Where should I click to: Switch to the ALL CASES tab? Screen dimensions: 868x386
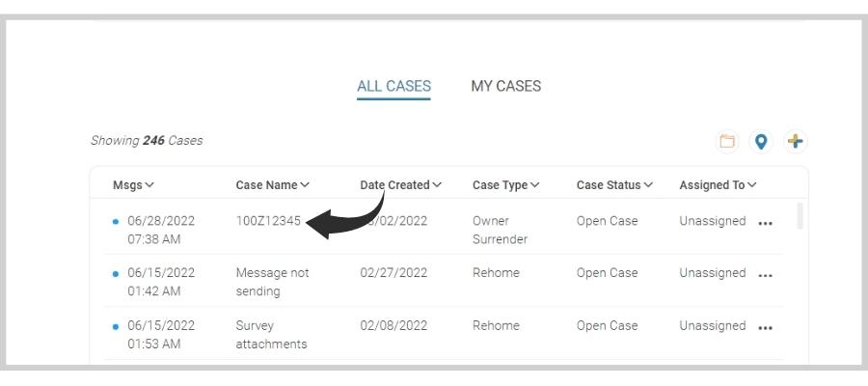pyautogui.click(x=393, y=86)
